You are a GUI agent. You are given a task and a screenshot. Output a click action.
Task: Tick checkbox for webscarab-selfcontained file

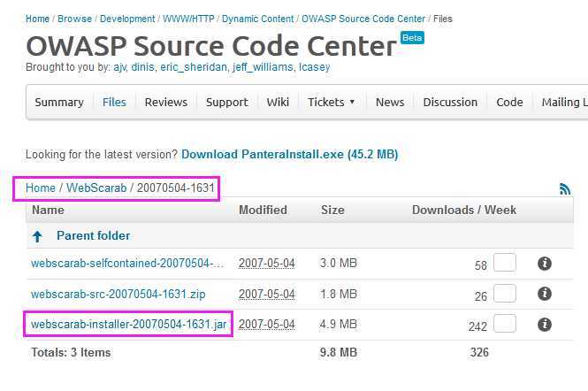tap(505, 263)
